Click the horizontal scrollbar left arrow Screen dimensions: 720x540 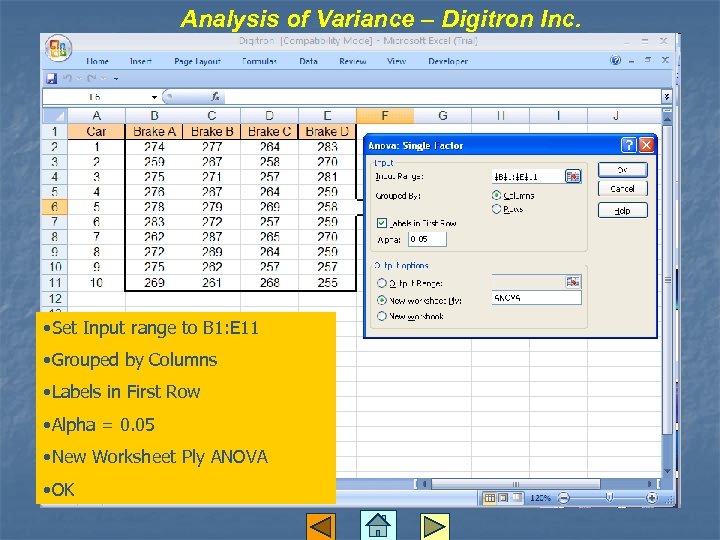tap(424, 484)
